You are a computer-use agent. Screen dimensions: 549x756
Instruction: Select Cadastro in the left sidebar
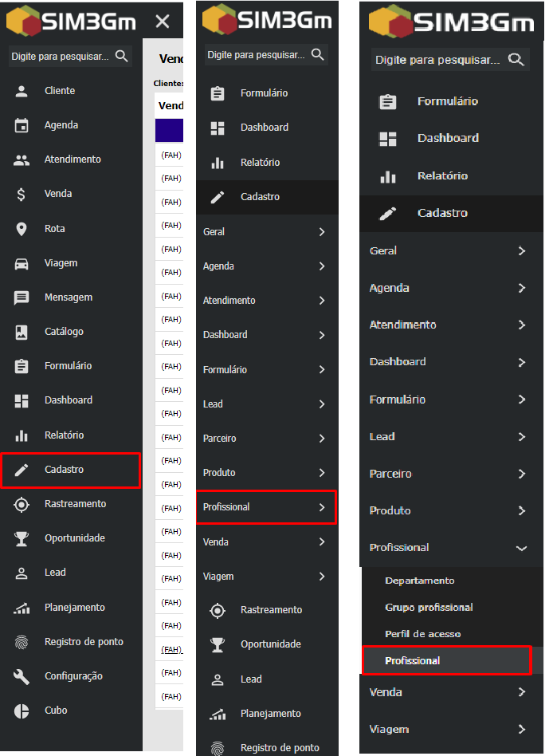[71, 470]
